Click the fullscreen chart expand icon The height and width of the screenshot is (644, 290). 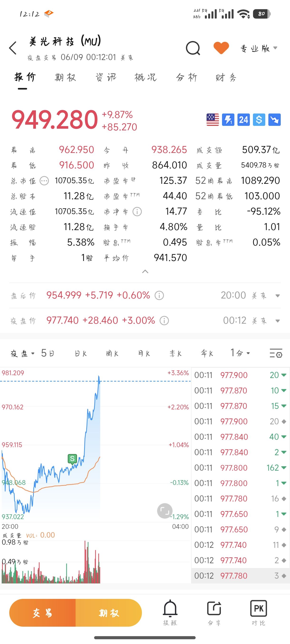(x=165, y=511)
